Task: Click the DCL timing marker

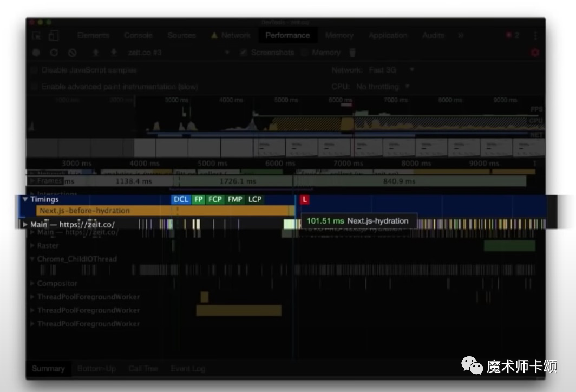Action: pos(181,199)
